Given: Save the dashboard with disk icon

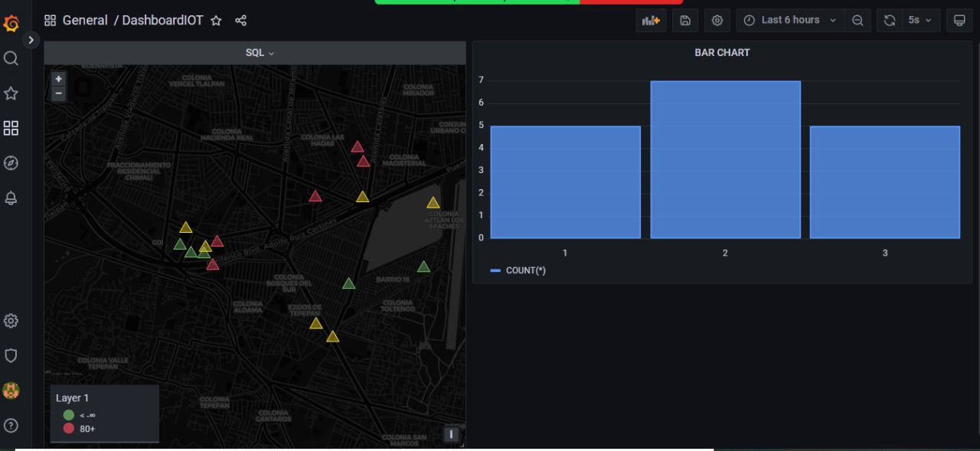Looking at the screenshot, I should [x=685, y=21].
